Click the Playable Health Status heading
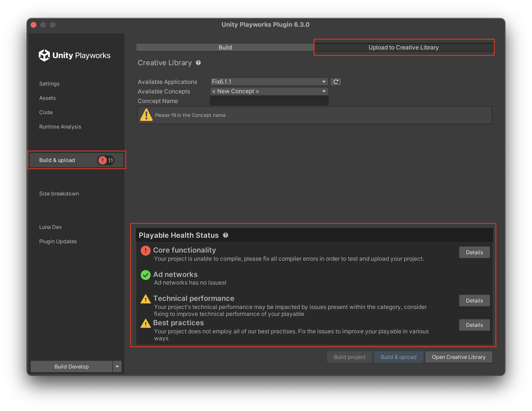Image resolution: width=532 pixels, height=411 pixels. coord(178,235)
